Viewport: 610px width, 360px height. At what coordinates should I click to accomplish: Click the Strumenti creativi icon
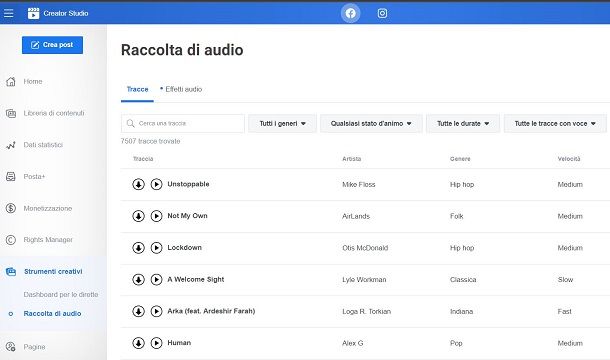(x=11, y=272)
